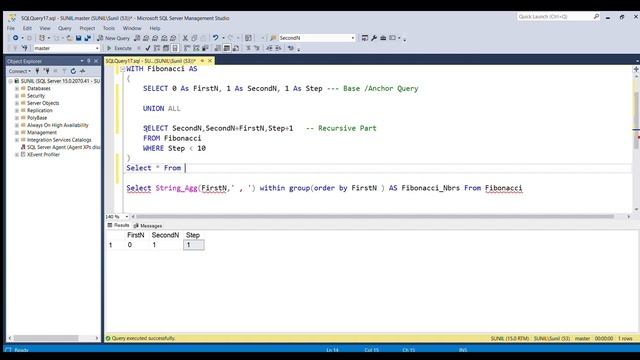Click Disconnect plug icon in Object Explorer
The image size is (640, 360).
coord(47,71)
